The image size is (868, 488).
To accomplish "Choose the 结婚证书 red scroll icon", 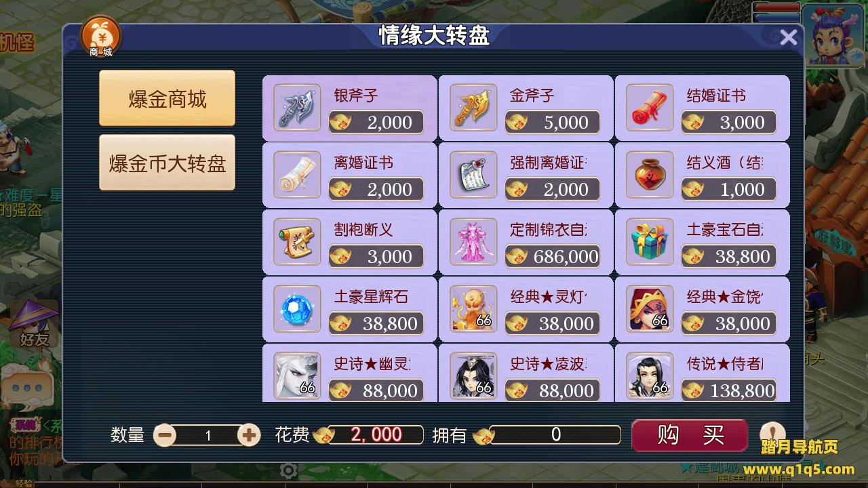I will click(x=650, y=108).
